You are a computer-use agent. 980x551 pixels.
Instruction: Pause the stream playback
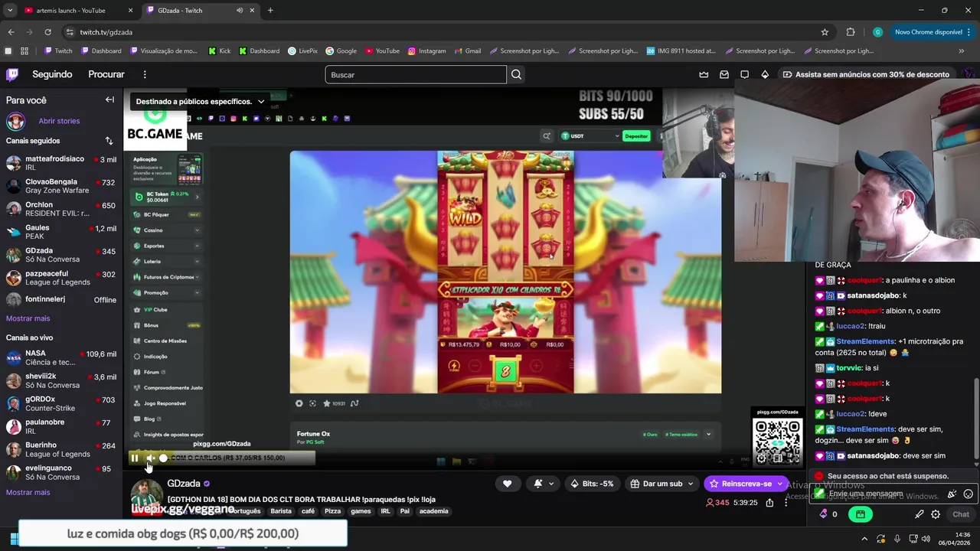135,458
